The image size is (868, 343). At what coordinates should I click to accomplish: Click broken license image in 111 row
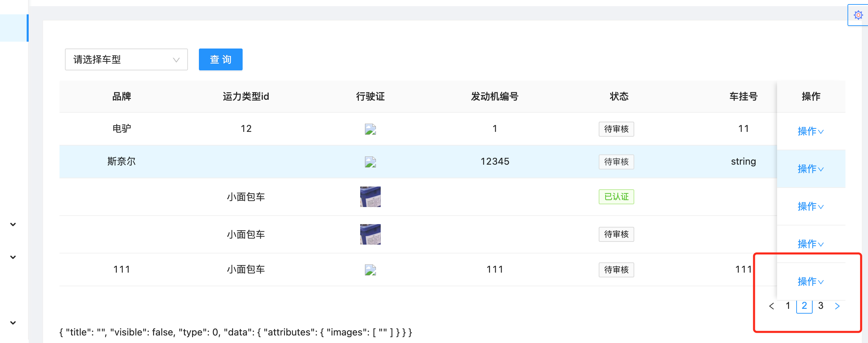pos(370,270)
